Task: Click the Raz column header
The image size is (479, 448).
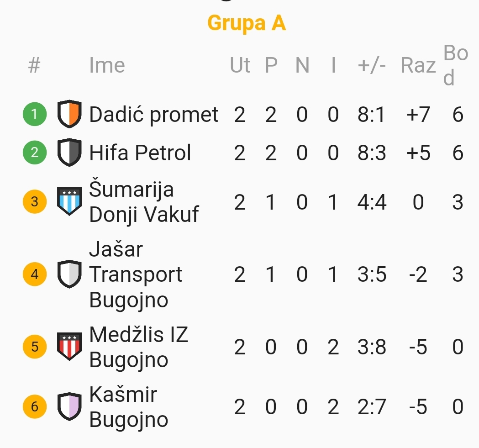Action: 418,65
